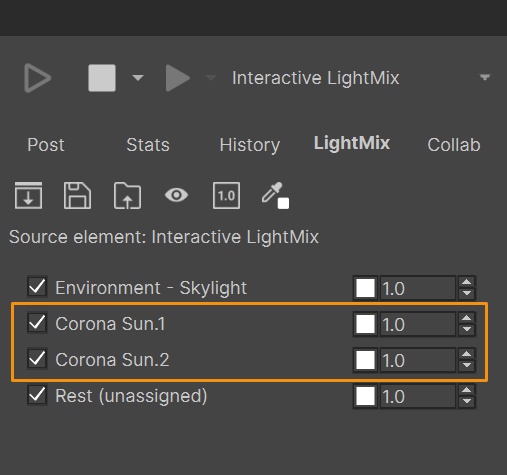Open the Stats tab

pyautogui.click(x=148, y=145)
